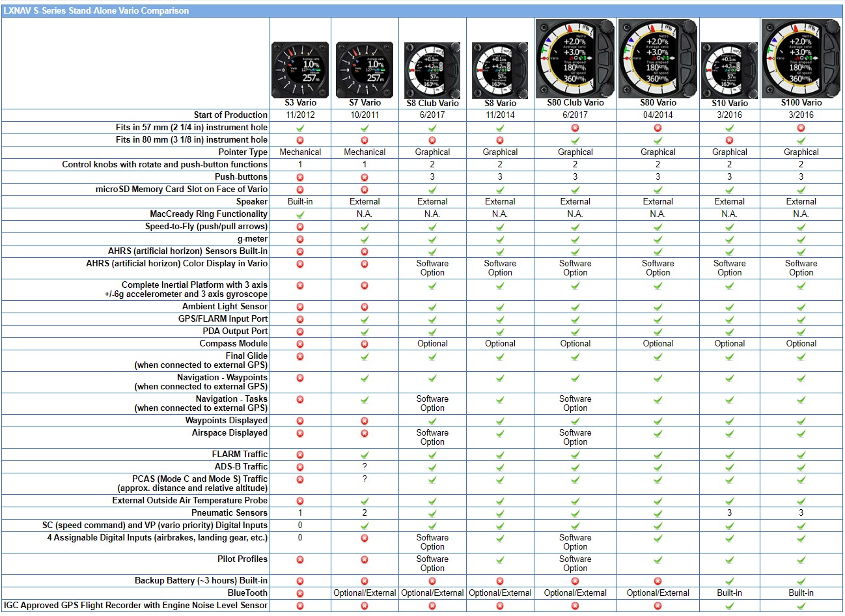The height and width of the screenshot is (616, 845).
Task: Click the 'Start of Production' row label
Action: tap(230, 115)
